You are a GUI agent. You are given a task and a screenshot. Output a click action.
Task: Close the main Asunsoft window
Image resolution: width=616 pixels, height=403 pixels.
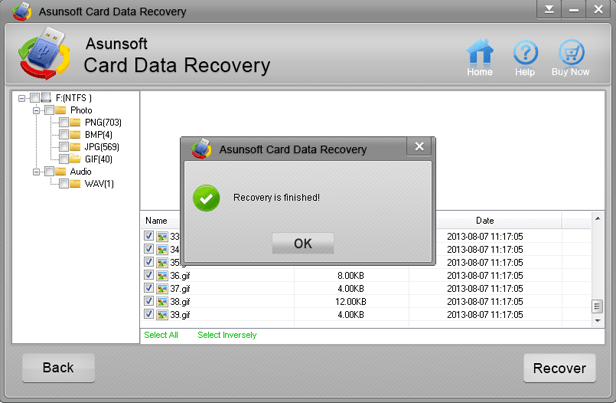(x=598, y=9)
